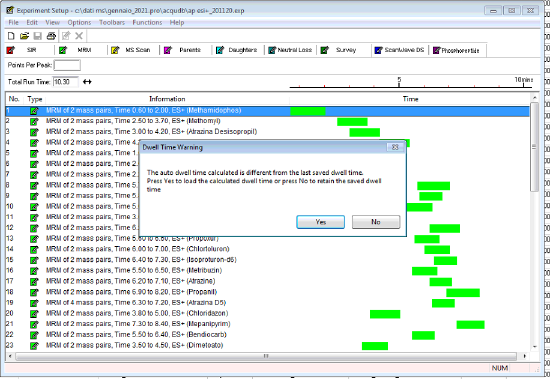
Task: Select the Mepanipyrim MRM function row
Action: pyautogui.click(x=267, y=324)
